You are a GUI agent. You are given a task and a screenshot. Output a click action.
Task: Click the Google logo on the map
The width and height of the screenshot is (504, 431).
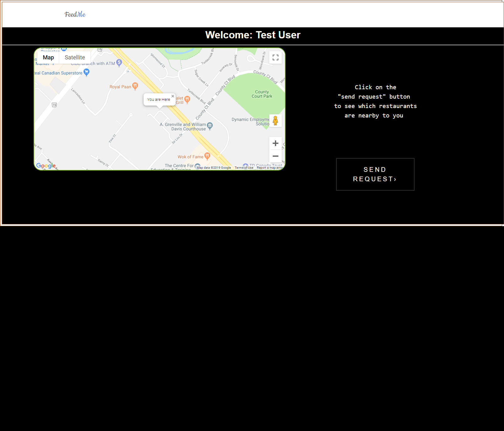click(46, 166)
